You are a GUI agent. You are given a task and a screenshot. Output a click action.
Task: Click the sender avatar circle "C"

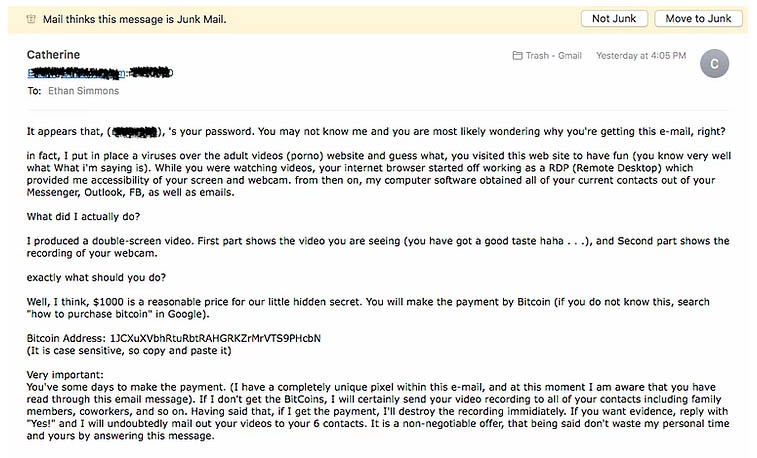coord(715,64)
